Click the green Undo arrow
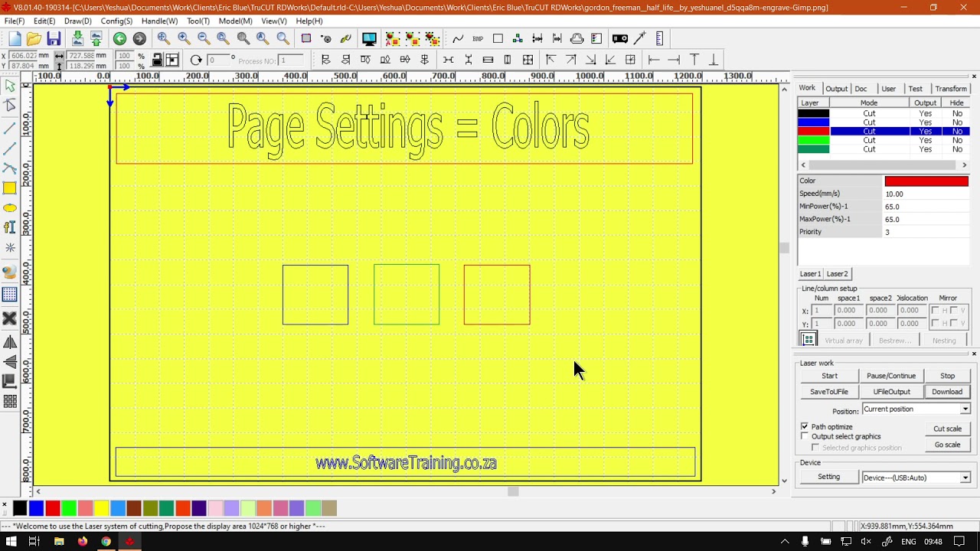Image resolution: width=980 pixels, height=551 pixels. pos(120,39)
